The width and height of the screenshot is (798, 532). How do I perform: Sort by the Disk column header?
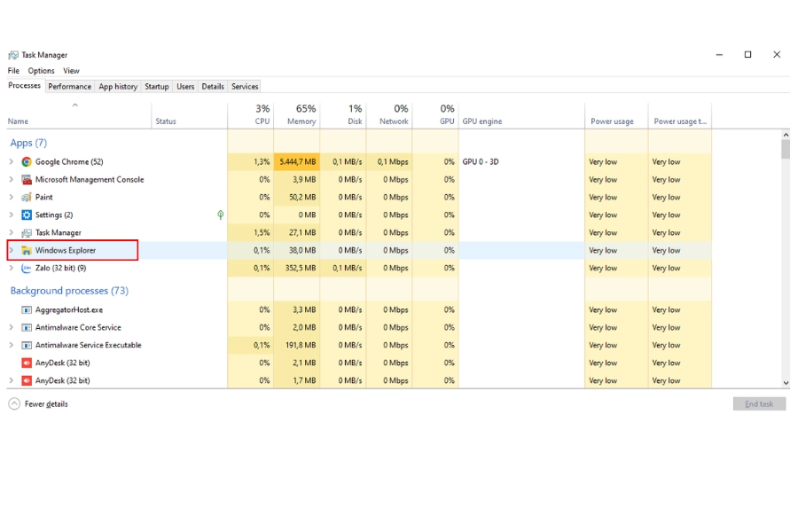tap(343, 115)
